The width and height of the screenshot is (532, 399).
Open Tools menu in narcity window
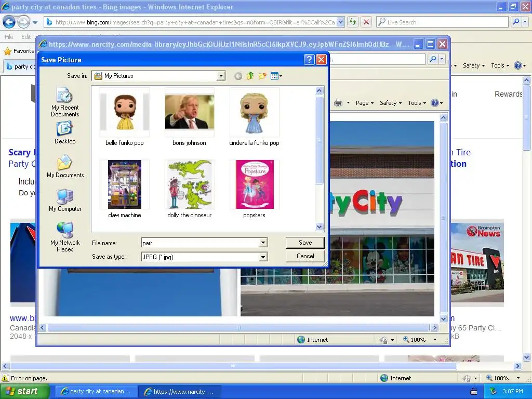tap(417, 103)
